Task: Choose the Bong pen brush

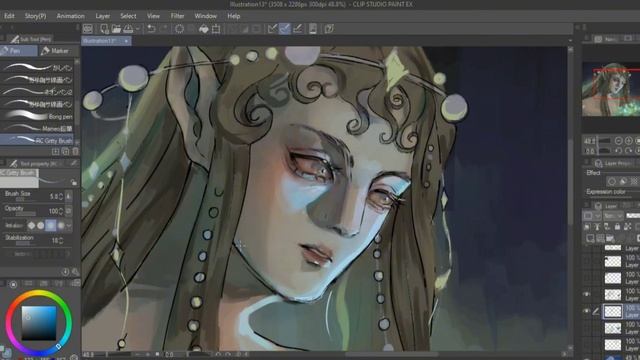Action: (x=37, y=116)
